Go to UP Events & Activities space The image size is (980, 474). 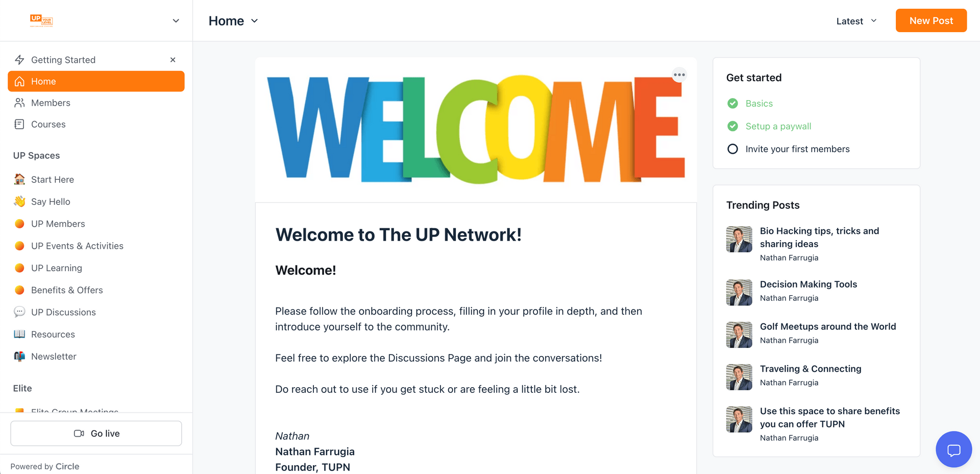point(77,246)
